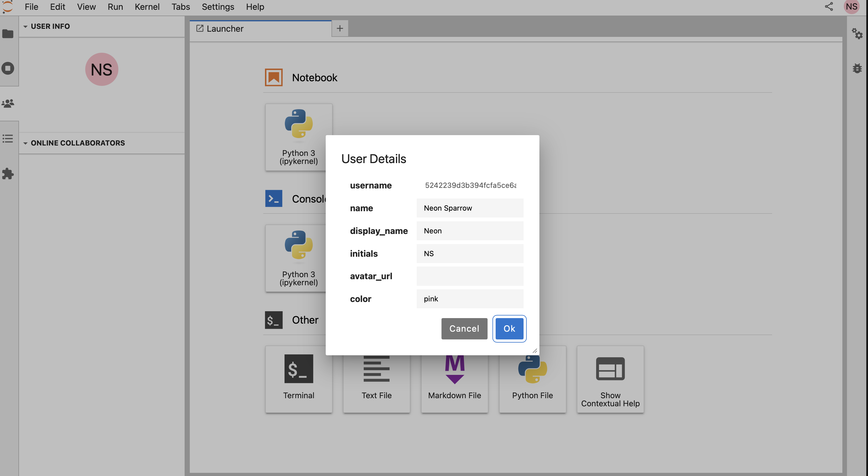Click the NS user avatar in top bar
868x476 pixels.
pyautogui.click(x=851, y=7)
